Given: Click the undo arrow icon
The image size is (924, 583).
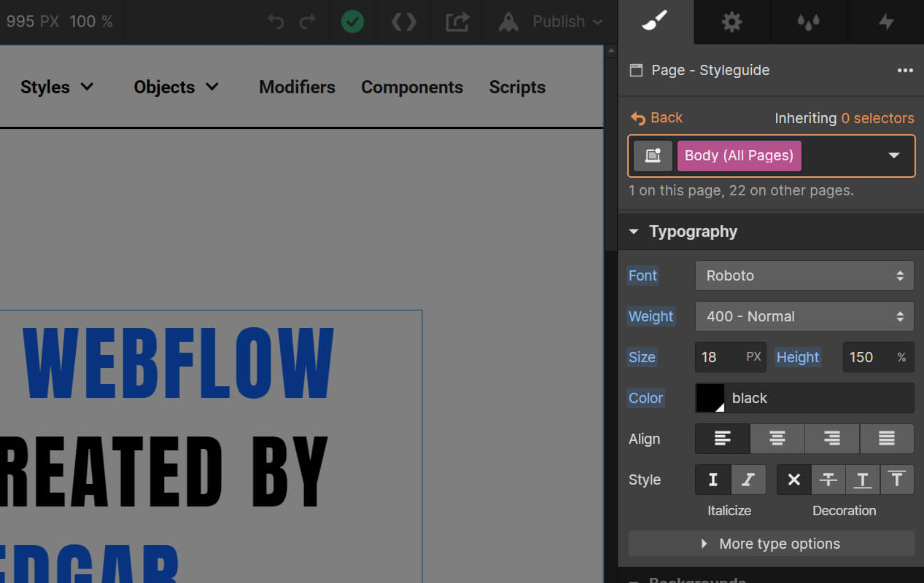Looking at the screenshot, I should (x=276, y=22).
